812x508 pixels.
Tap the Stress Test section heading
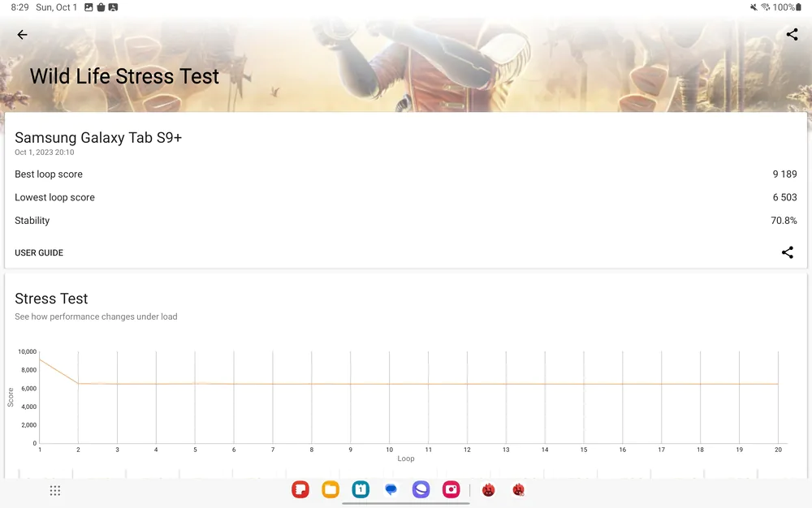click(x=51, y=299)
